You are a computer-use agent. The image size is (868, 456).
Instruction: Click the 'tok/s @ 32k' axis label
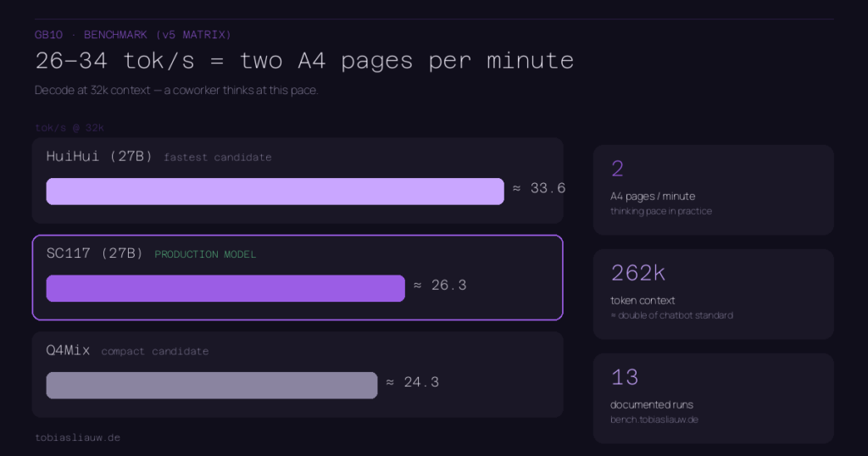pos(70,128)
